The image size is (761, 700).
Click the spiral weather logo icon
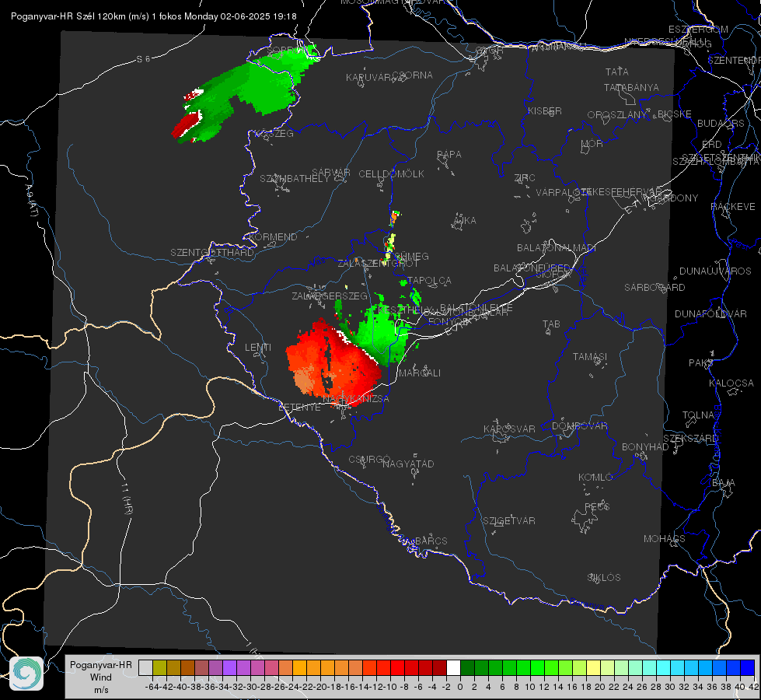[x=26, y=674]
